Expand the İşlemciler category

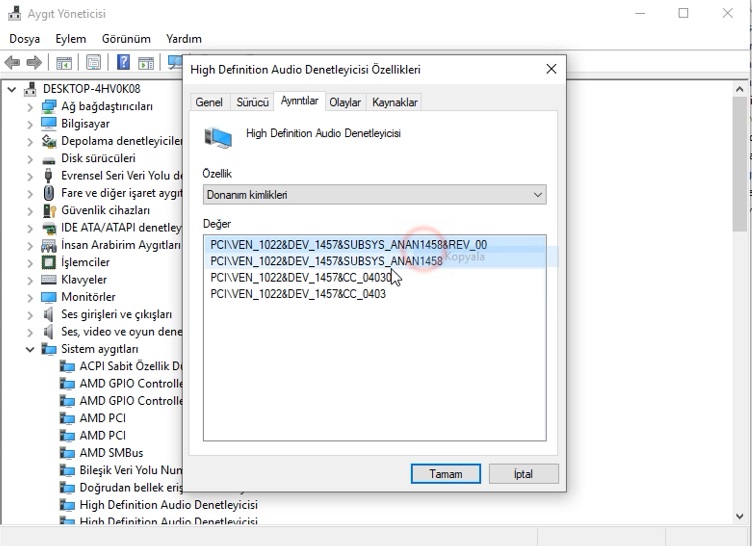tap(30, 263)
